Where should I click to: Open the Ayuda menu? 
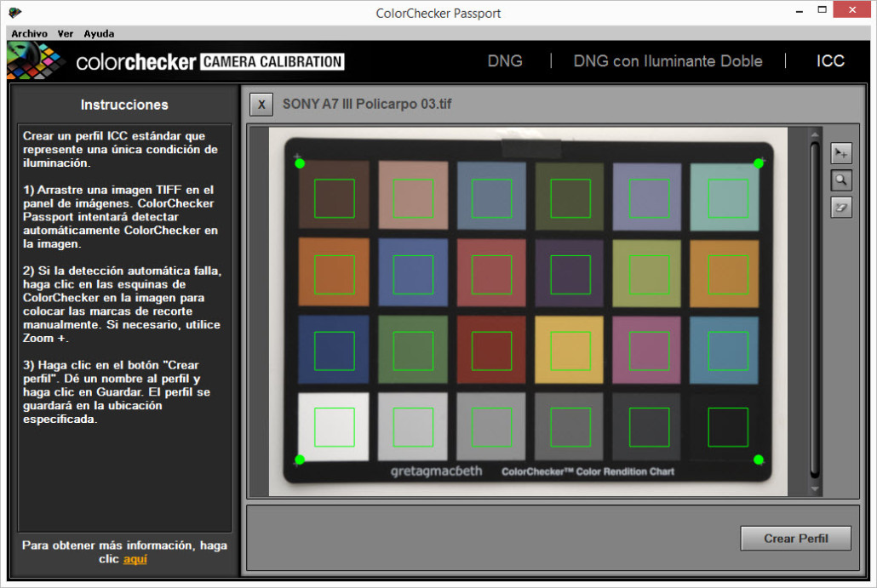coord(99,34)
